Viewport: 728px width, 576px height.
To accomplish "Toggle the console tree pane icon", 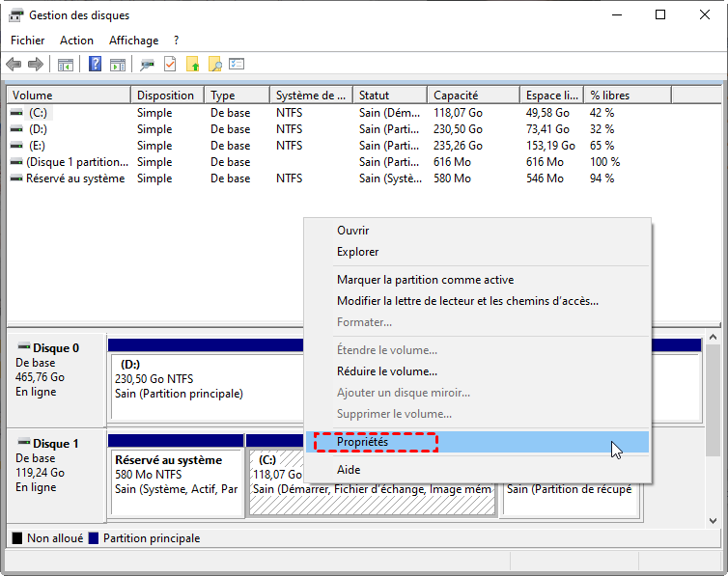I will [66, 65].
